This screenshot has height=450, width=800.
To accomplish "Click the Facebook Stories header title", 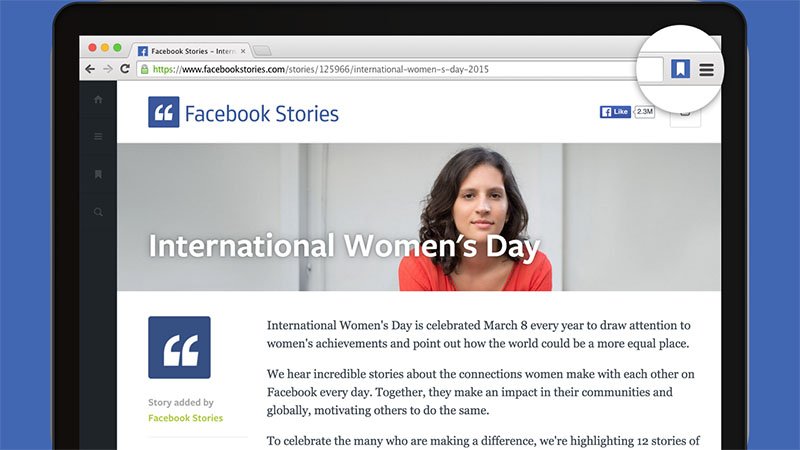I will click(x=262, y=113).
